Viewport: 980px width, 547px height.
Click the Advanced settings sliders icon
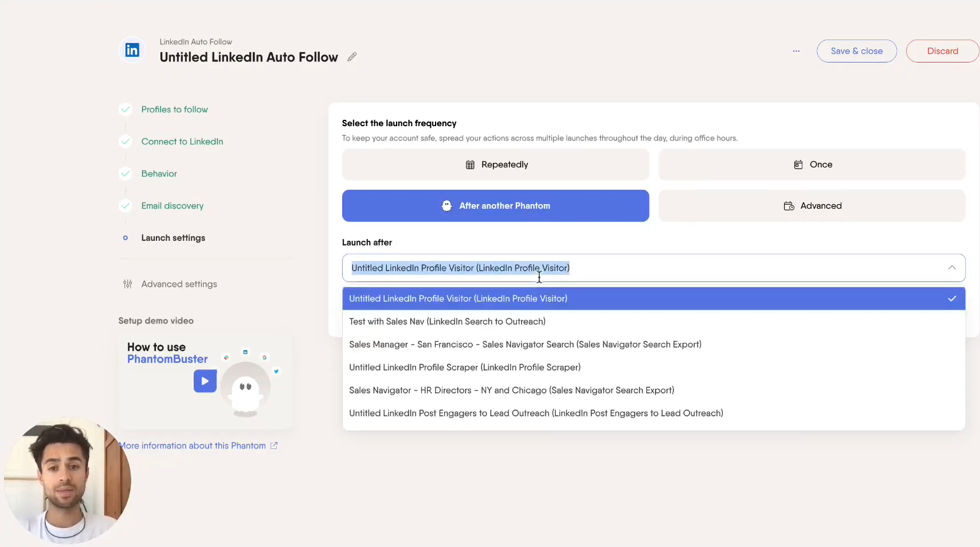tap(128, 284)
